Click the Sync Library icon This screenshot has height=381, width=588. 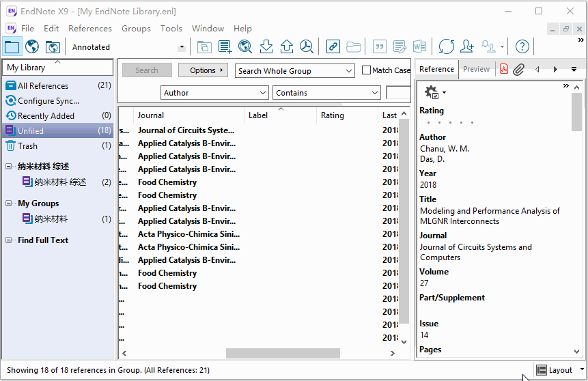coord(446,47)
